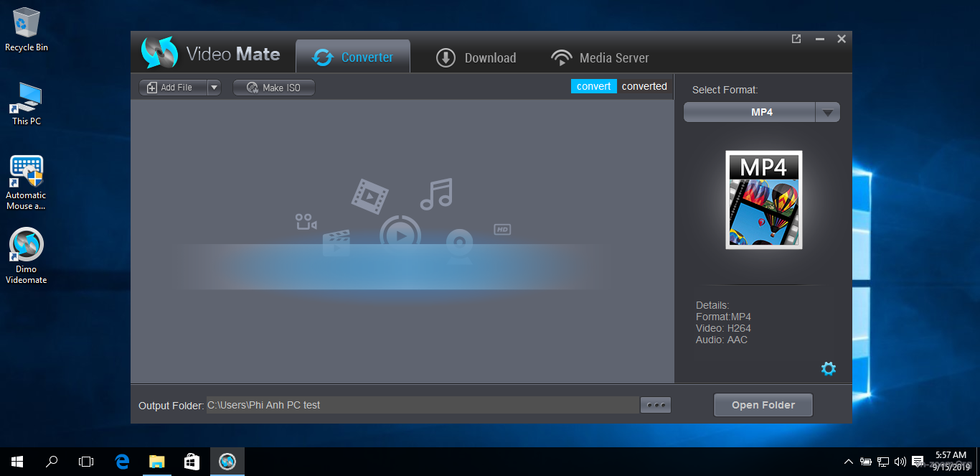Screen dimensions: 980x476
Task: Select the Recycle Bin desktop icon
Action: click(27, 30)
